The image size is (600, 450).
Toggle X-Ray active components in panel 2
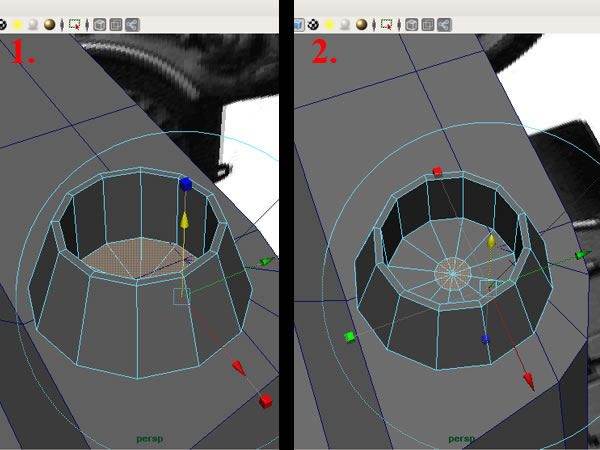coord(428,25)
